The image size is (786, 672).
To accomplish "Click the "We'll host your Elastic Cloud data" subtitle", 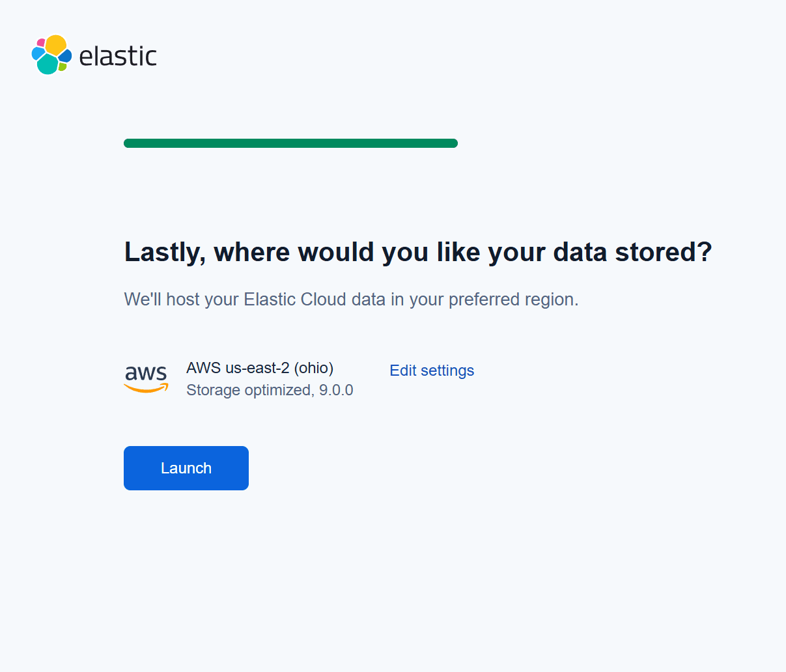I will point(260,300).
